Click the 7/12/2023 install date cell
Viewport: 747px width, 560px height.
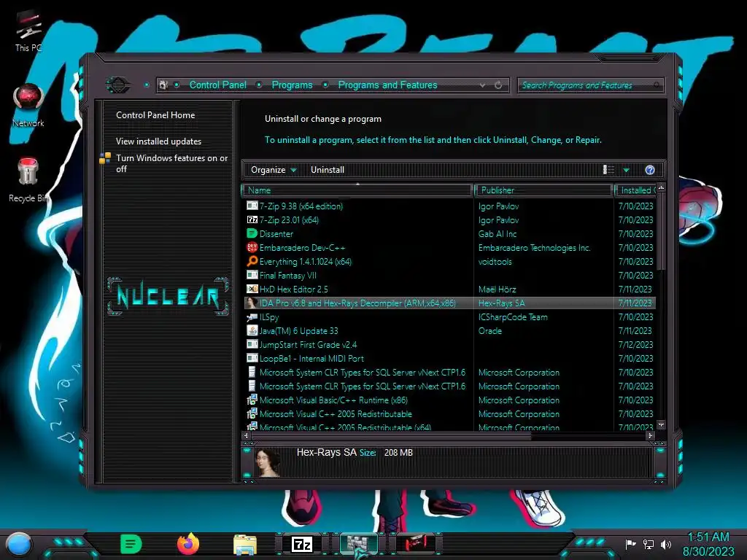coord(635,345)
